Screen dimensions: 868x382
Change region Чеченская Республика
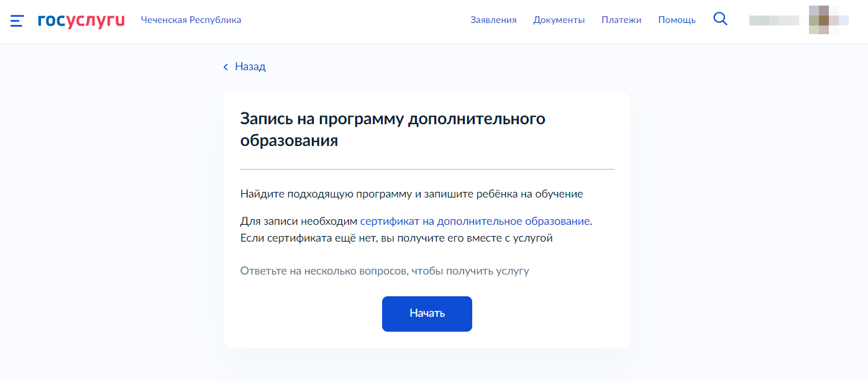(x=191, y=20)
